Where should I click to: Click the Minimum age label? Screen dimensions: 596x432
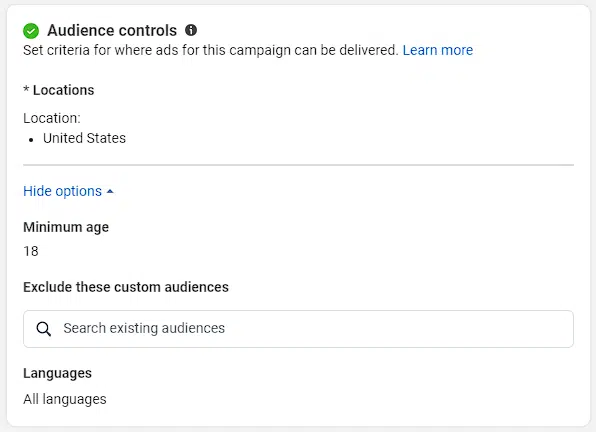pyautogui.click(x=66, y=227)
